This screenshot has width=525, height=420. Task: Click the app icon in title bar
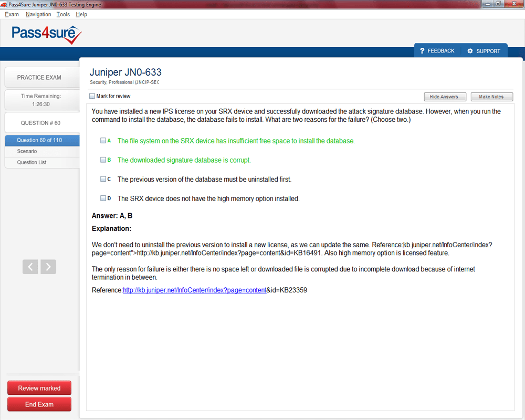pos(4,4)
